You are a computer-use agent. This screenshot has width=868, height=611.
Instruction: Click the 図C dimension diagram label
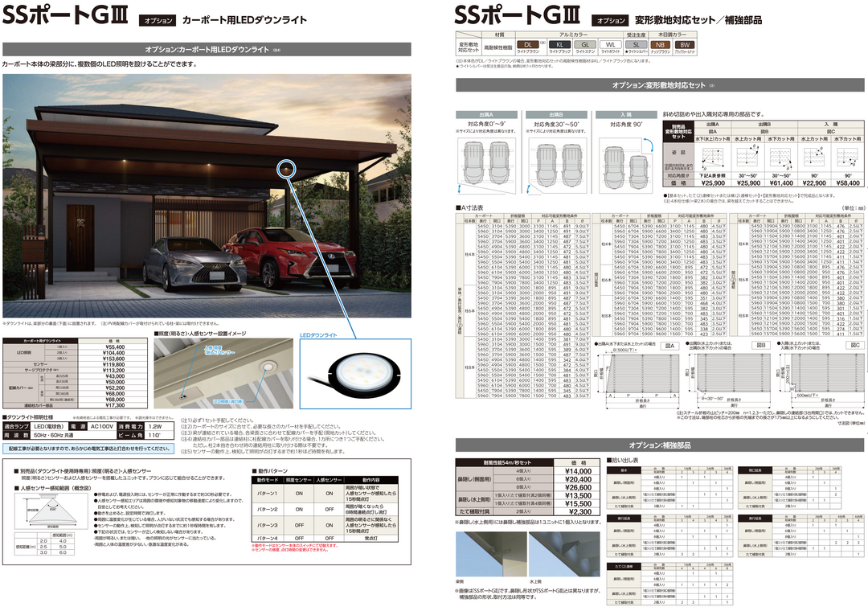click(x=855, y=345)
